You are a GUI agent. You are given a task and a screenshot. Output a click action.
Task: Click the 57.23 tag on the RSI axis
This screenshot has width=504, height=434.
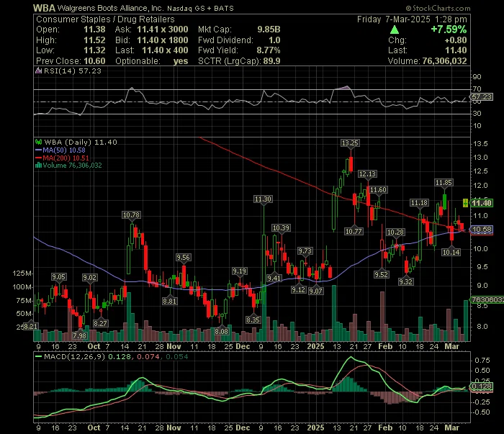[x=482, y=96]
